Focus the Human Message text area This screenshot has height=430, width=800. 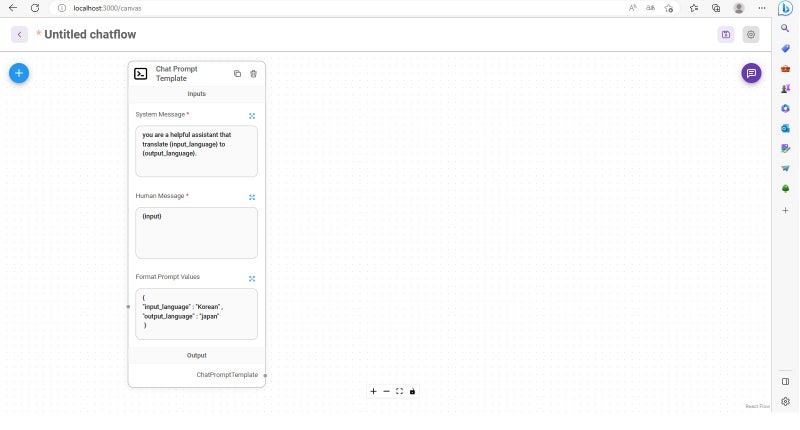point(196,233)
